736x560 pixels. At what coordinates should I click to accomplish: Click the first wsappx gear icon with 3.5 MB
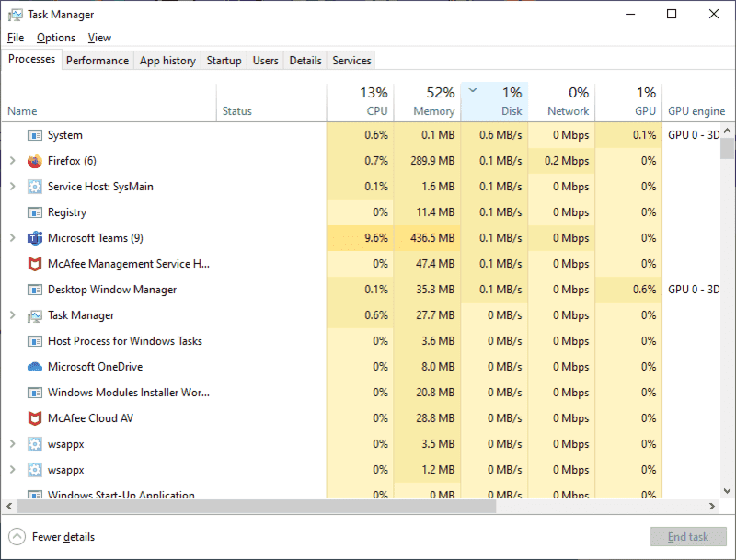click(x=35, y=444)
